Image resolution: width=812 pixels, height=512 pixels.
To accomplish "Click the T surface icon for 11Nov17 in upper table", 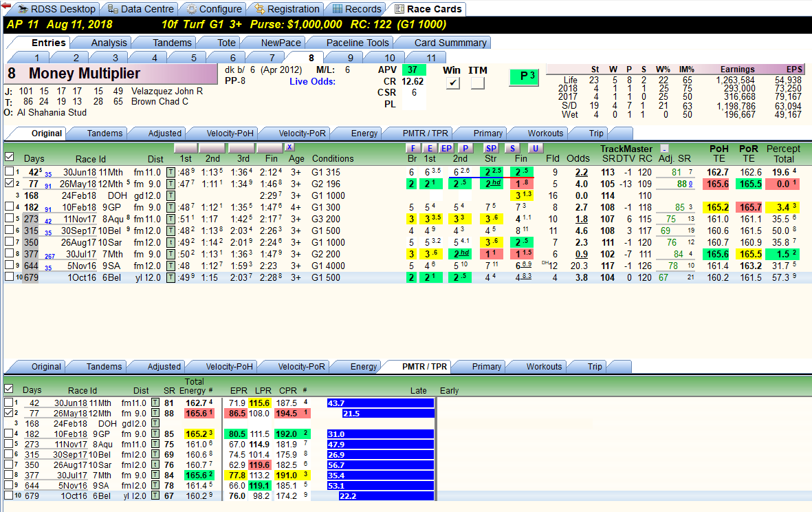I will tap(171, 220).
